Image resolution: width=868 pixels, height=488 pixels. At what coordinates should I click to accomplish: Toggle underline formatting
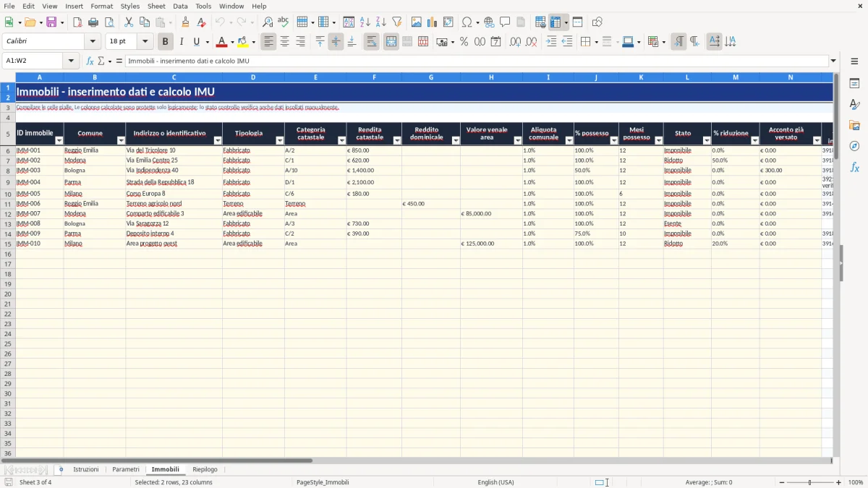coord(197,42)
